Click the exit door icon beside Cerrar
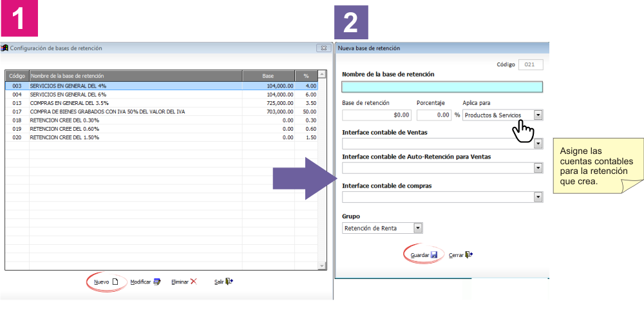This screenshot has width=644, height=315. pyautogui.click(x=469, y=254)
